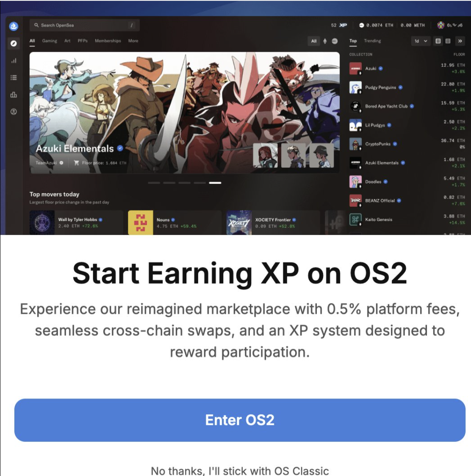Toggle the All chains filter
Screen dimensions: 471x476
pyautogui.click(x=314, y=41)
